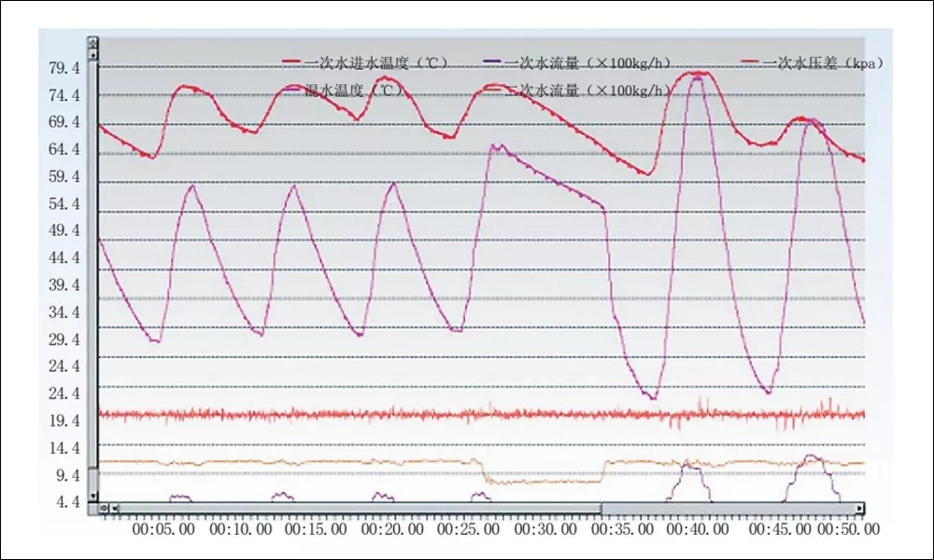934x560 pixels.
Task: Click the 79.4 value on the Y axis
Action: pos(64,68)
